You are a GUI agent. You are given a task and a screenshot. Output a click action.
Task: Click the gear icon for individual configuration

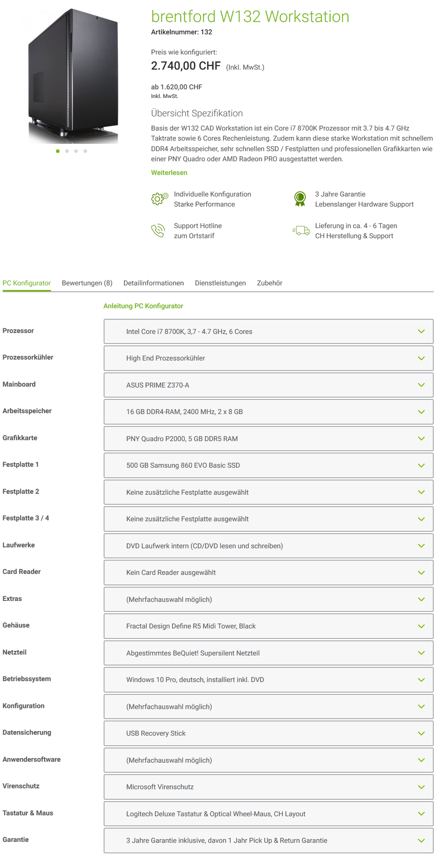pyautogui.click(x=159, y=199)
